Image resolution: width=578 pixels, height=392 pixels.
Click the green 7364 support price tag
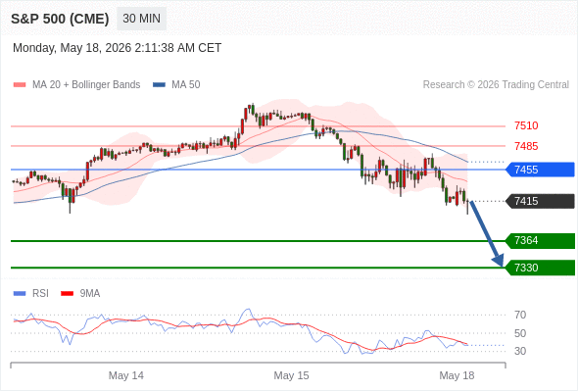coord(541,241)
